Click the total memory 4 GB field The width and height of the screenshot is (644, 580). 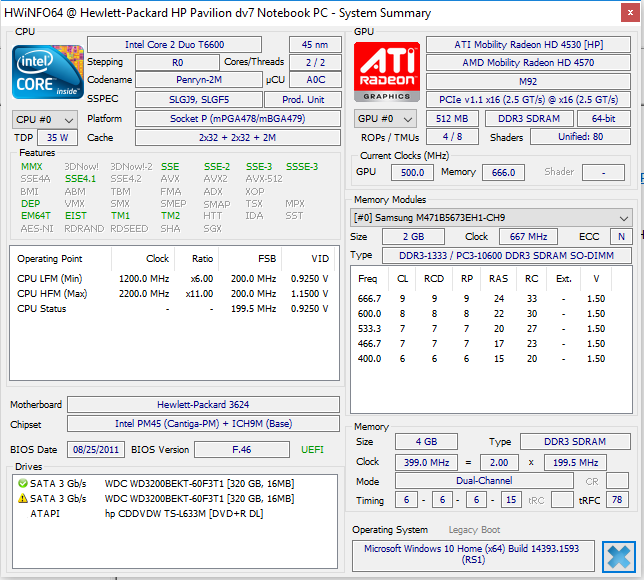click(x=426, y=442)
